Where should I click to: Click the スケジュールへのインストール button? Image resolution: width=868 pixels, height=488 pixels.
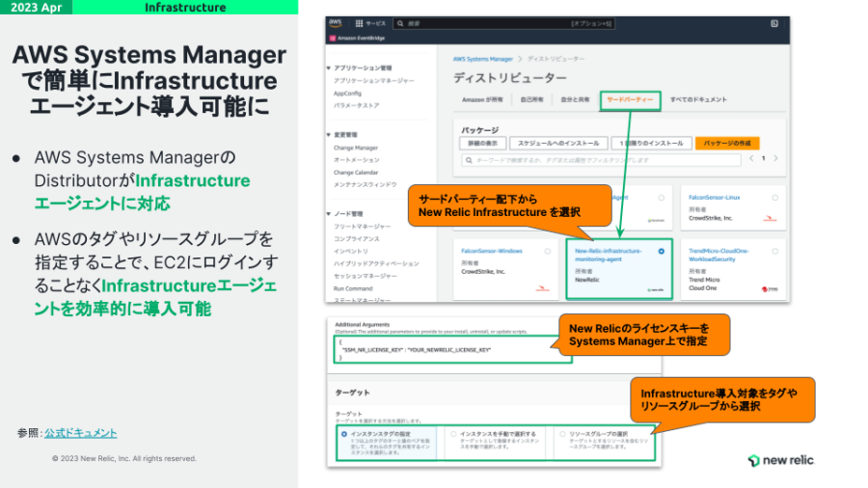[558, 144]
